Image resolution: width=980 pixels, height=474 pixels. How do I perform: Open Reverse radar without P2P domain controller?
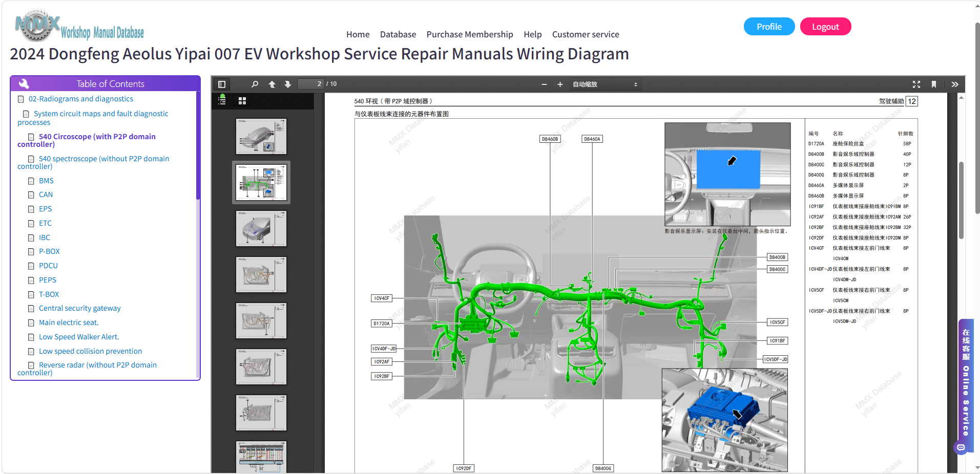[x=87, y=369]
